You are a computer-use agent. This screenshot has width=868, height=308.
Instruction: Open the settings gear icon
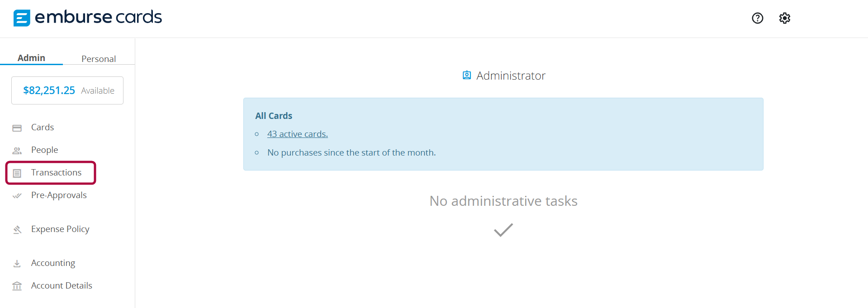click(784, 18)
